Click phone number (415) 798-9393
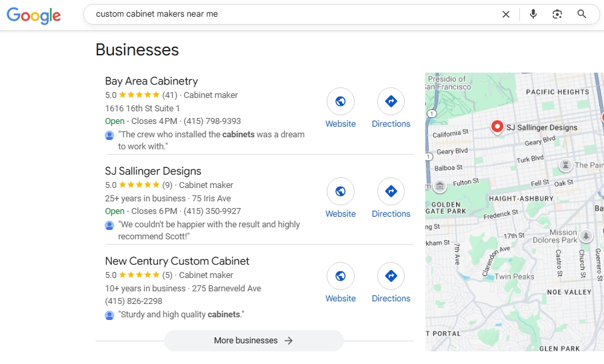The width and height of the screenshot is (604, 364). coord(212,121)
